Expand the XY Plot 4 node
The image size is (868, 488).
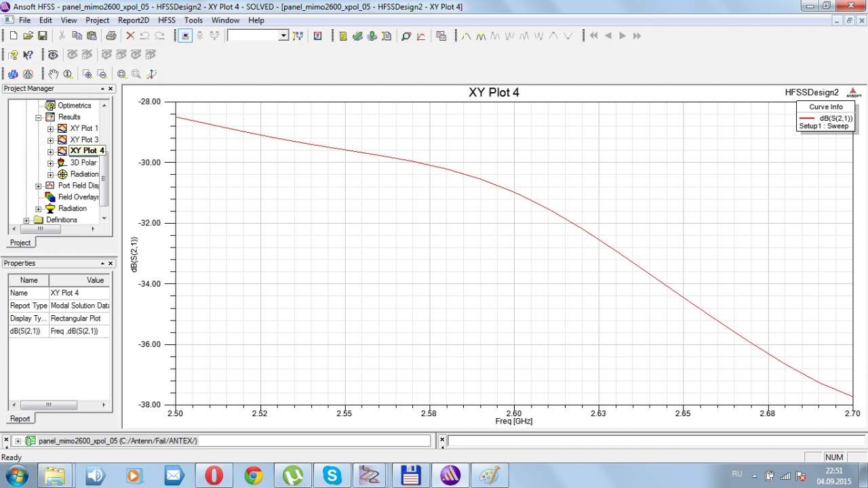(x=50, y=151)
